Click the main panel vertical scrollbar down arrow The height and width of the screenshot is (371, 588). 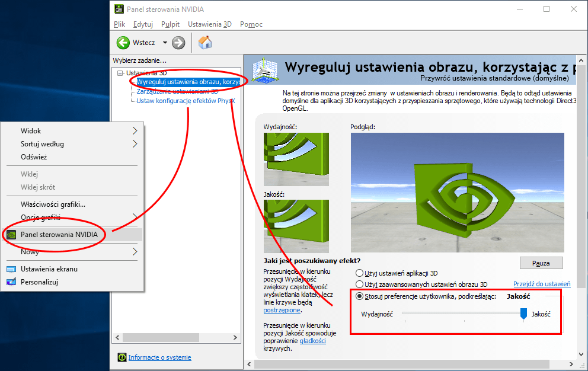[x=581, y=354]
